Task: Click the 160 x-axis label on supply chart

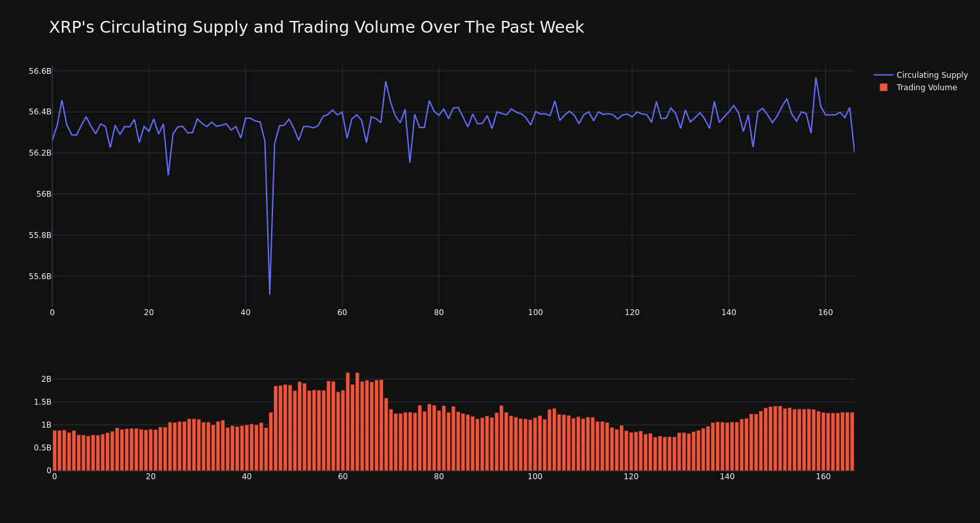Action: coord(825,312)
